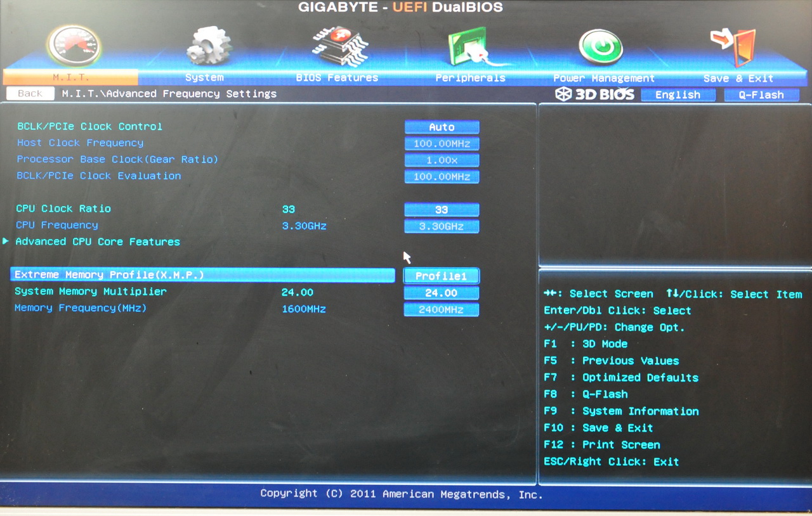
Task: Switch to the System tab
Action: 204,77
